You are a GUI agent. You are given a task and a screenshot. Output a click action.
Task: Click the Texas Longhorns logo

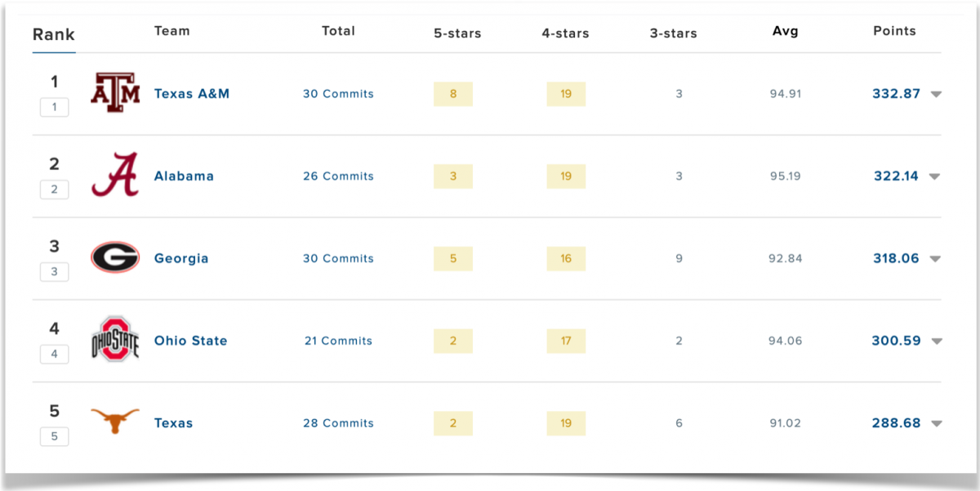pyautogui.click(x=115, y=422)
